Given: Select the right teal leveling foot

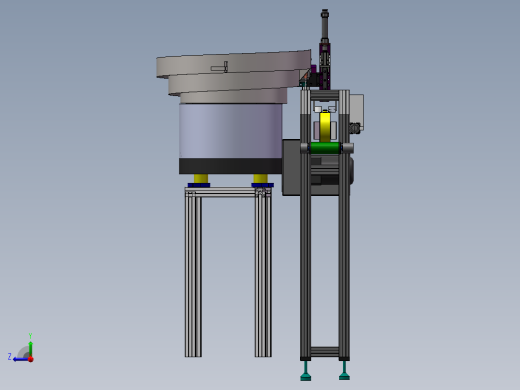Looking at the screenshot, I should (x=344, y=371).
